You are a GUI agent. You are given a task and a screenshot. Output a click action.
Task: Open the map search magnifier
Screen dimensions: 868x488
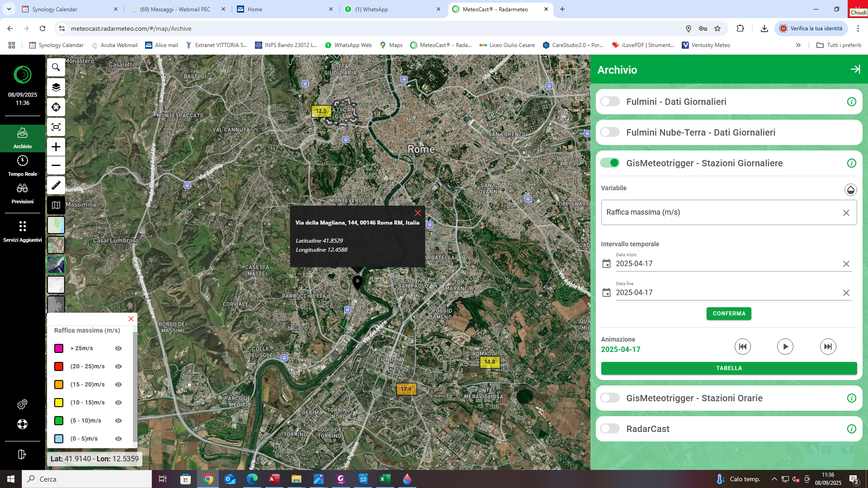(x=56, y=67)
